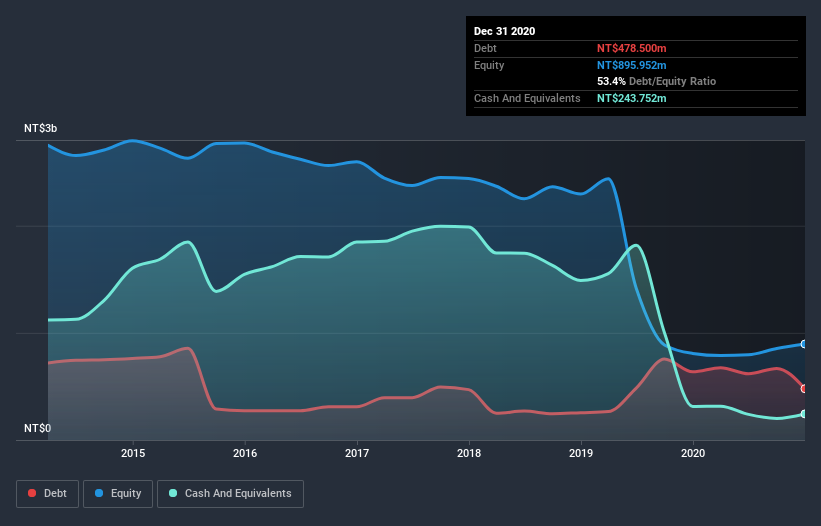Click the 2017 x-axis label
The height and width of the screenshot is (526, 821).
(x=357, y=453)
